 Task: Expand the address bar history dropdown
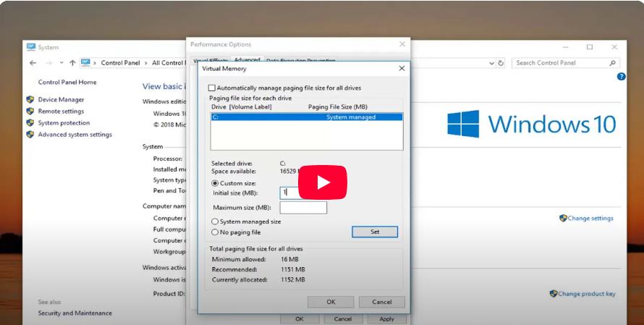point(491,63)
